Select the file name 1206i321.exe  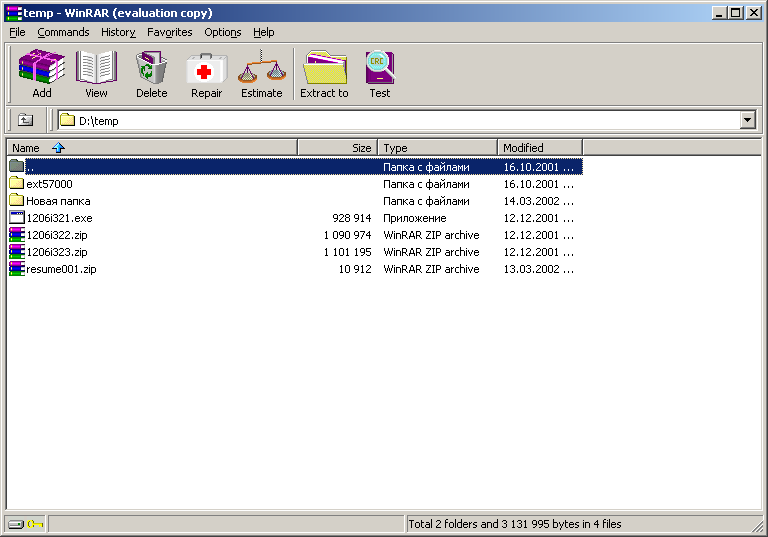click(59, 218)
